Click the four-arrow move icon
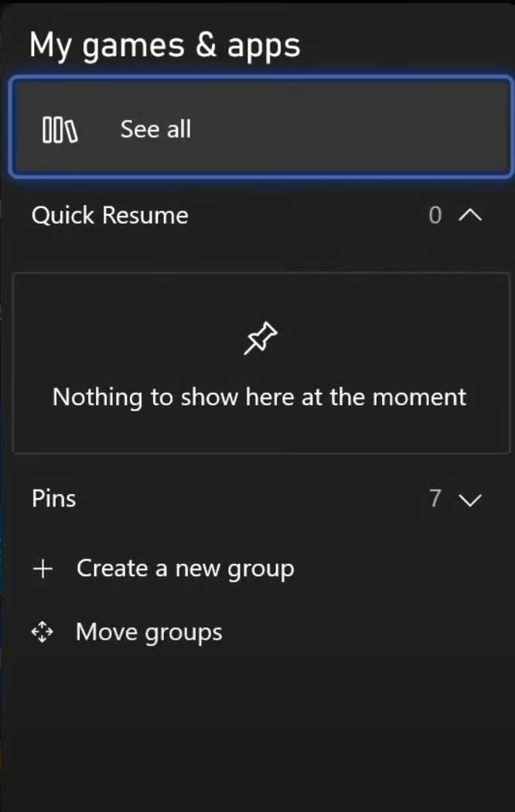 point(43,633)
